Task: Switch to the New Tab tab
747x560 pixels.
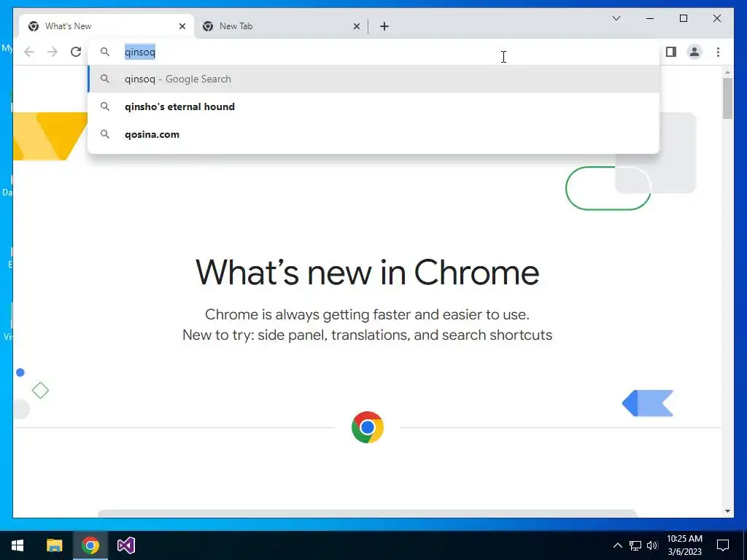Action: [x=281, y=27]
